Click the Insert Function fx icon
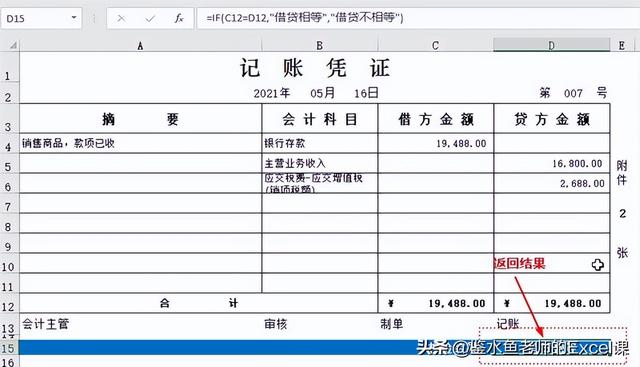The width and height of the screenshot is (640, 367). tap(179, 18)
